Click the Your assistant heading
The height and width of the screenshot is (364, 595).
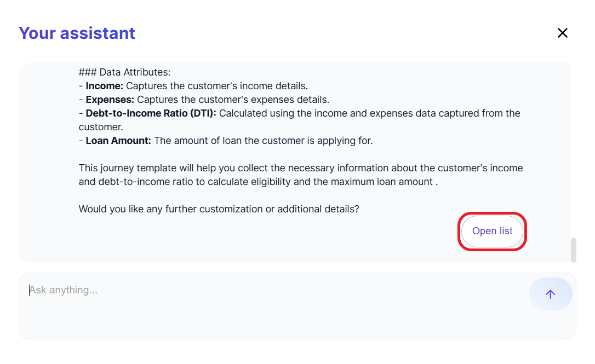coord(77,33)
